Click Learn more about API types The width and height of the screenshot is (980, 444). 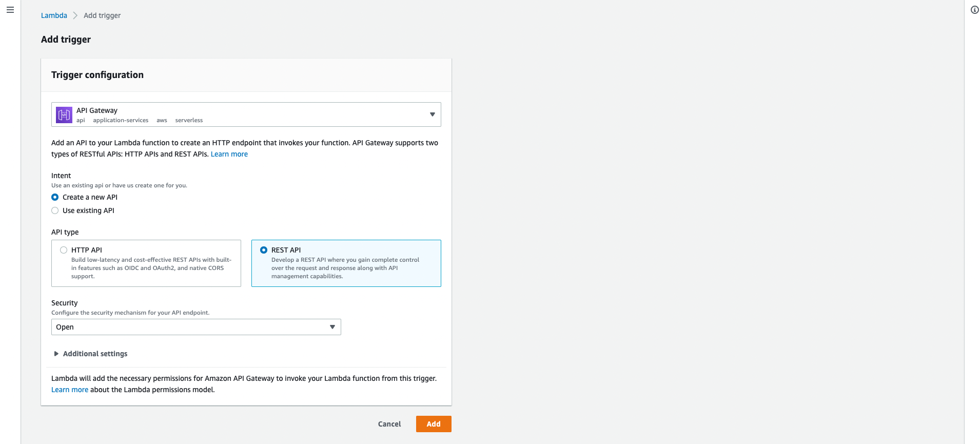click(x=229, y=154)
